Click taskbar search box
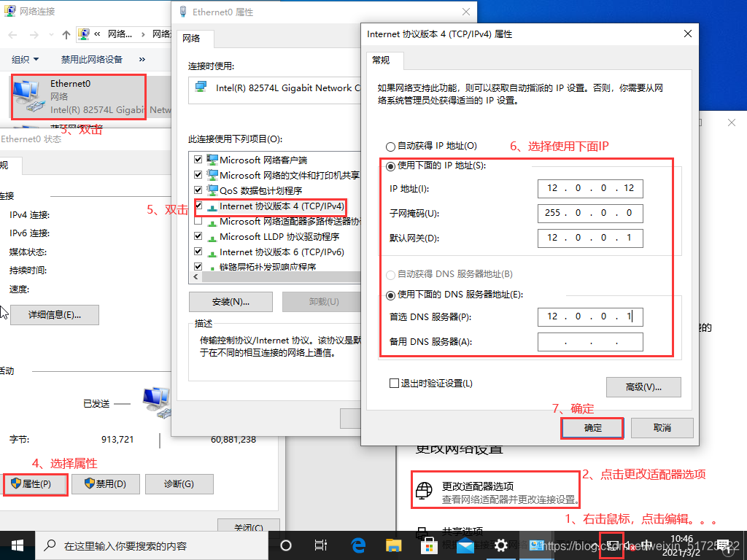 pyautogui.click(x=152, y=545)
